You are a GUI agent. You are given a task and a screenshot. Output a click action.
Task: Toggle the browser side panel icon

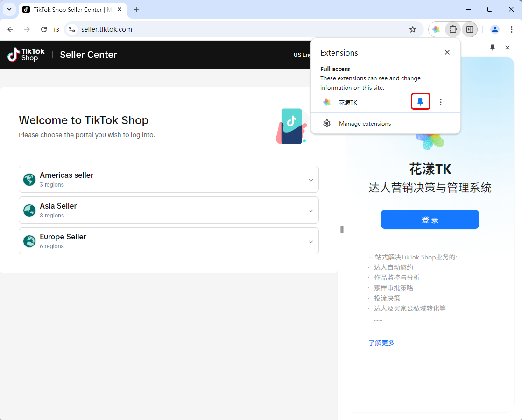coord(470,29)
